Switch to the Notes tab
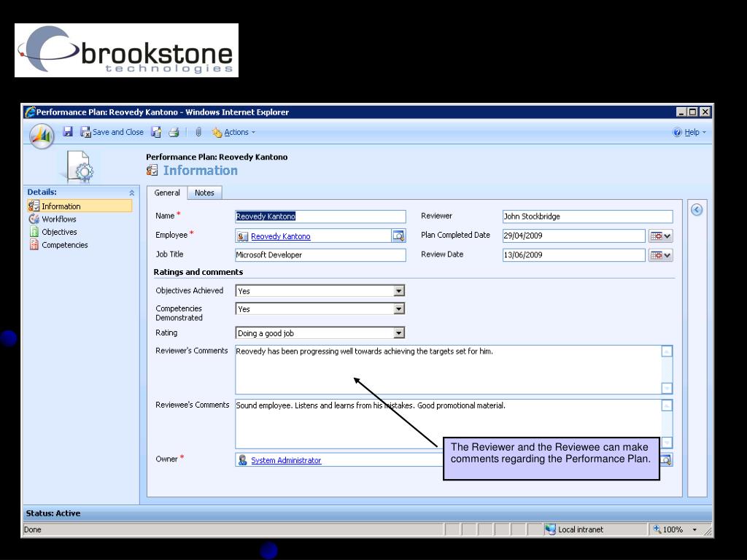Screen dimensions: 747x560 click(x=204, y=192)
